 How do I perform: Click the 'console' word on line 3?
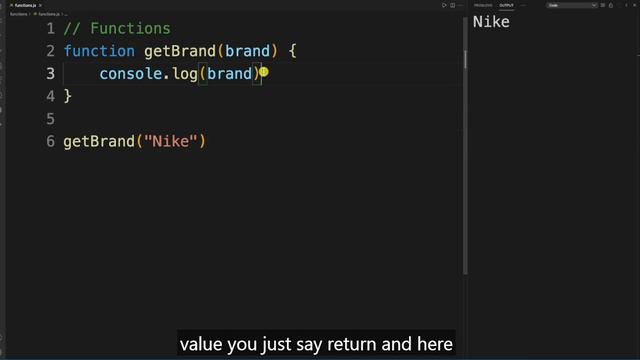131,74
